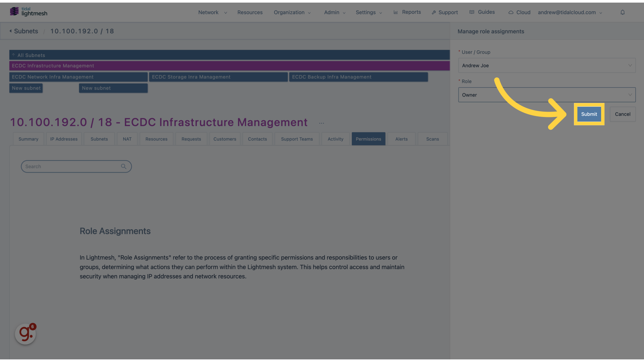Click the Support wrench icon

click(x=434, y=12)
